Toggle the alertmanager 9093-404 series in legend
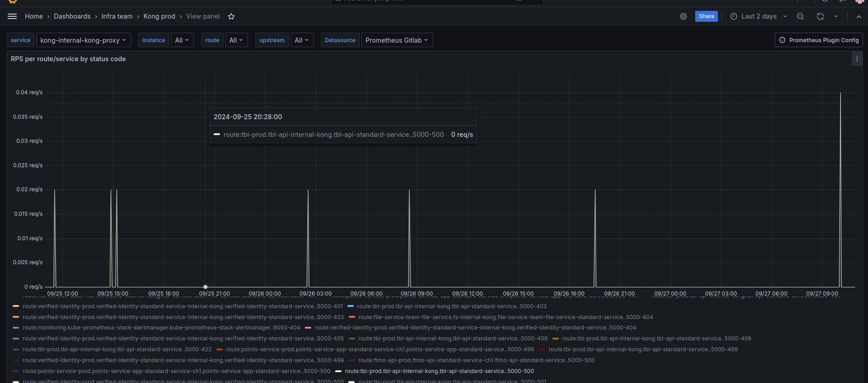Screen dimensions: 868x383 coord(161,328)
